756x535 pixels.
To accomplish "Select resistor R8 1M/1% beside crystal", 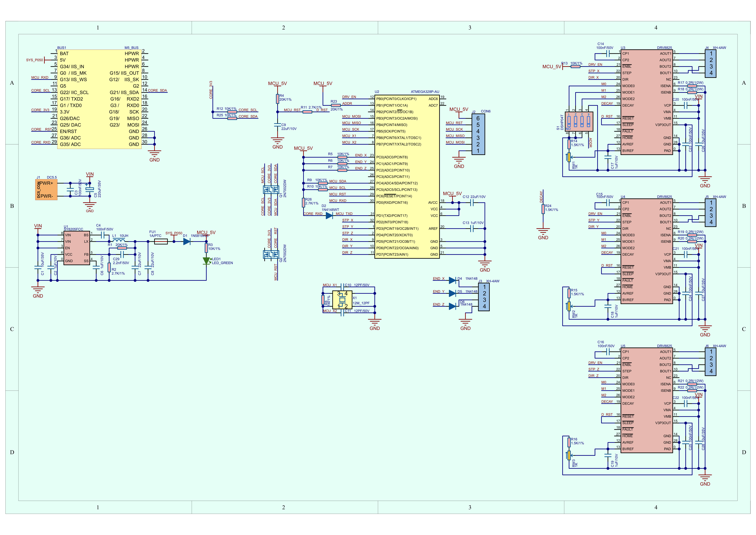I will 323,300.
